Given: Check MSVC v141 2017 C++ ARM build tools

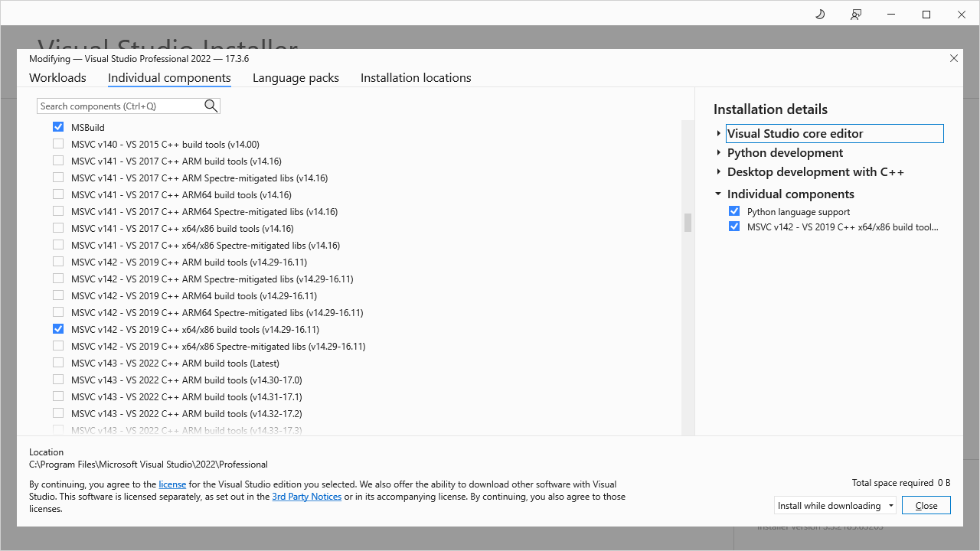Looking at the screenshot, I should 58,160.
